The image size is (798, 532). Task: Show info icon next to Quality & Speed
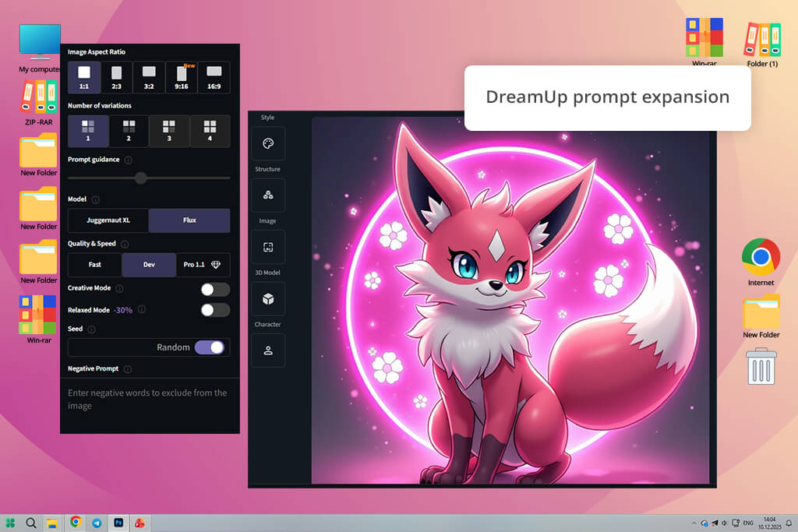pyautogui.click(x=125, y=244)
